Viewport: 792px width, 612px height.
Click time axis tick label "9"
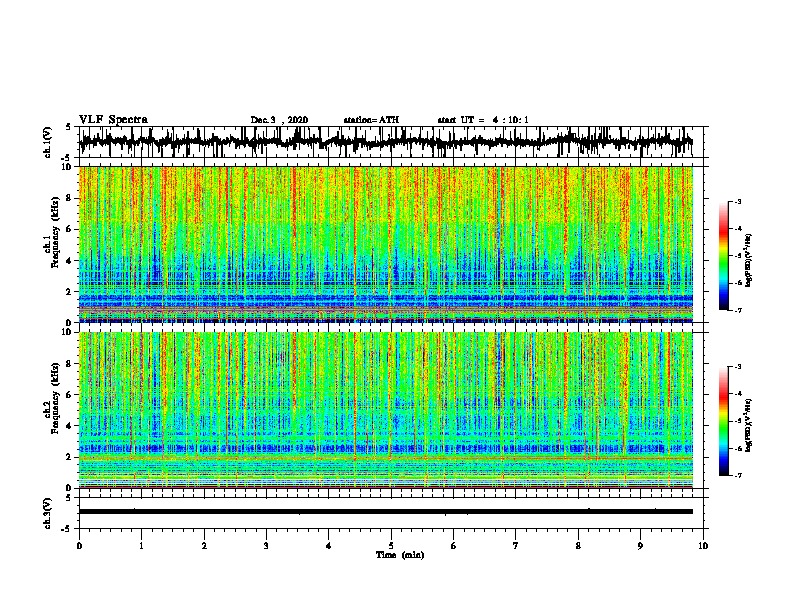pos(640,546)
